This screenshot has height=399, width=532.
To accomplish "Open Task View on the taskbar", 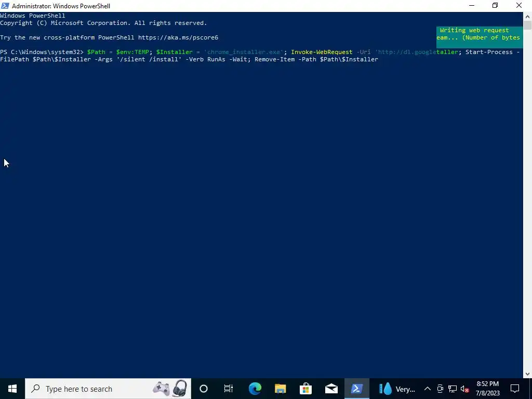I will pyautogui.click(x=229, y=389).
